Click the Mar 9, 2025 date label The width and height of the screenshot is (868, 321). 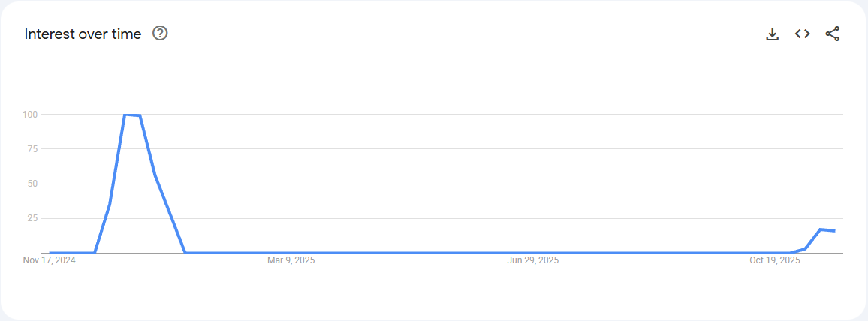coord(291,261)
